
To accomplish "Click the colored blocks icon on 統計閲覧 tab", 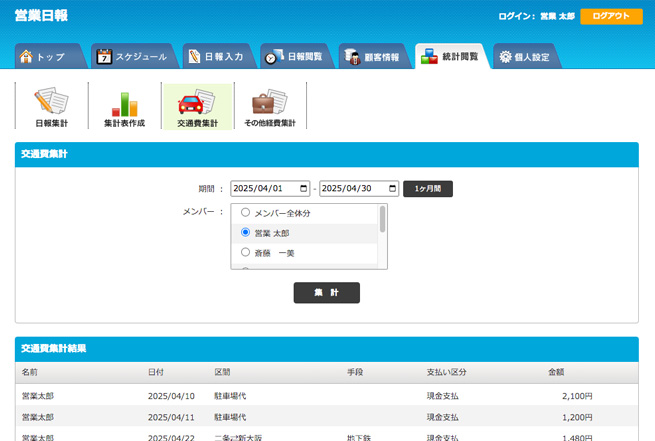I will click(429, 56).
